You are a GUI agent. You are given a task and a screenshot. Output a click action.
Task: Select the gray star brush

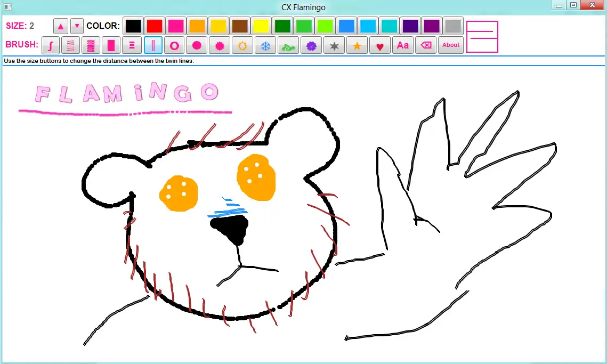334,45
